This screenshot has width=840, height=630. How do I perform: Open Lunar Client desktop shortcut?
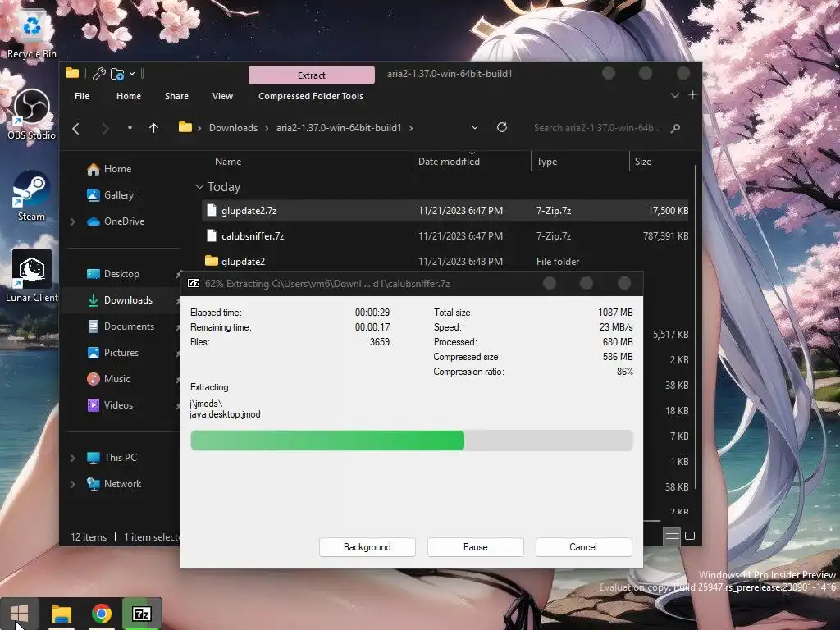tap(32, 277)
